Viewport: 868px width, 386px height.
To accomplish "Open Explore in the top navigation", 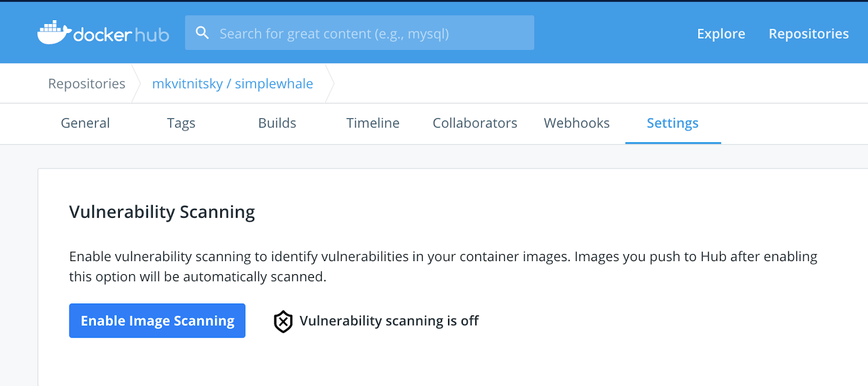I will pos(721,34).
